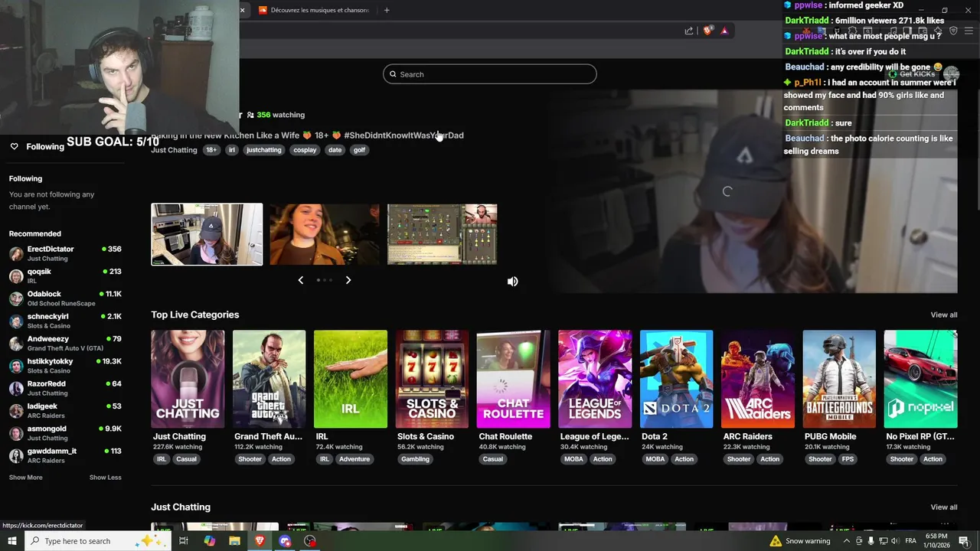Image resolution: width=980 pixels, height=551 pixels.
Task: Open schneckyirl channel in the Recommended list
Action: 65,321
